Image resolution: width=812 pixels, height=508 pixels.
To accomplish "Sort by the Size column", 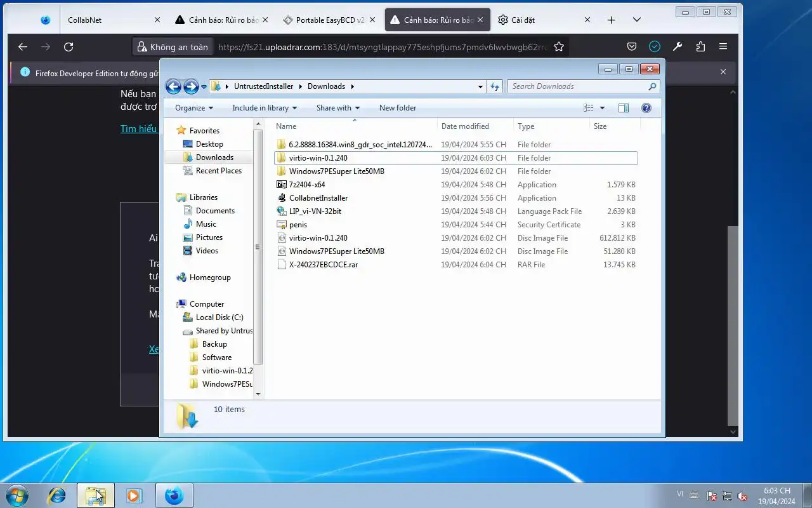I will [x=615, y=126].
